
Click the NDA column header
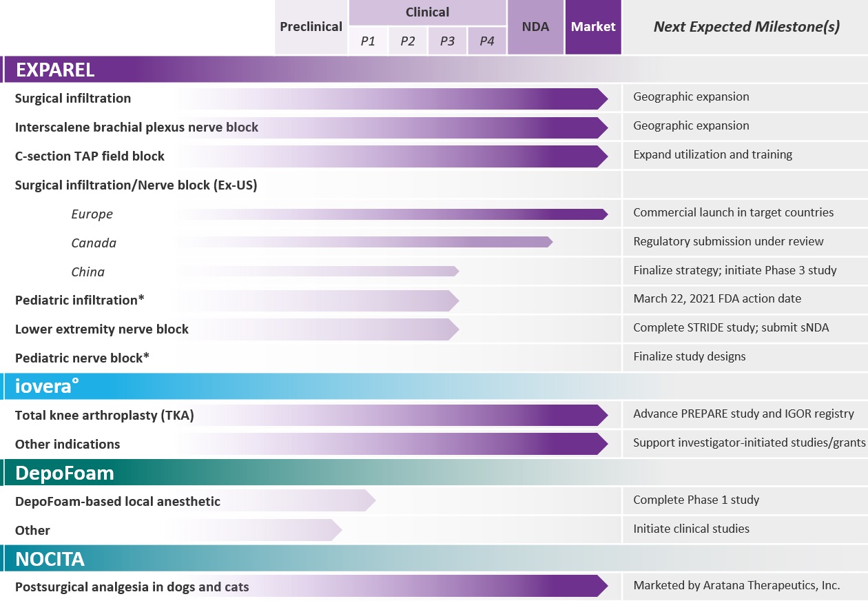(536, 27)
